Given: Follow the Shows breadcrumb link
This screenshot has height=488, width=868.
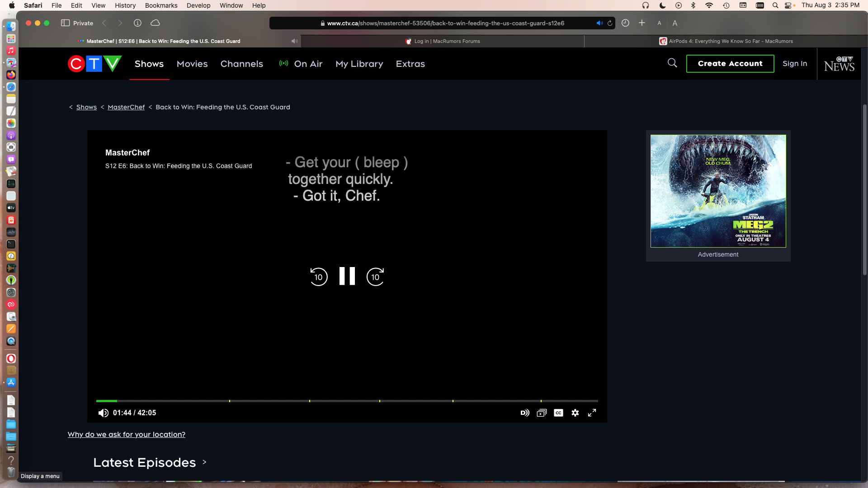Looking at the screenshot, I should 86,107.
